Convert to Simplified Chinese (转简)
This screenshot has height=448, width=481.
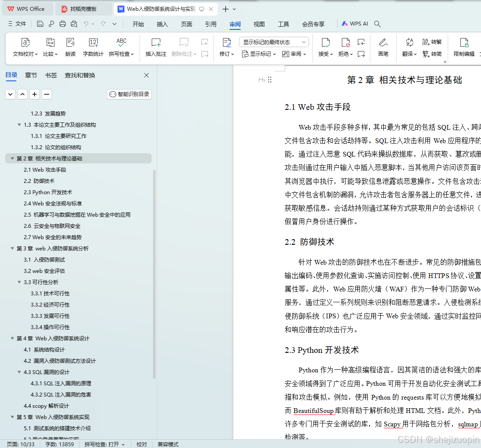point(432,54)
